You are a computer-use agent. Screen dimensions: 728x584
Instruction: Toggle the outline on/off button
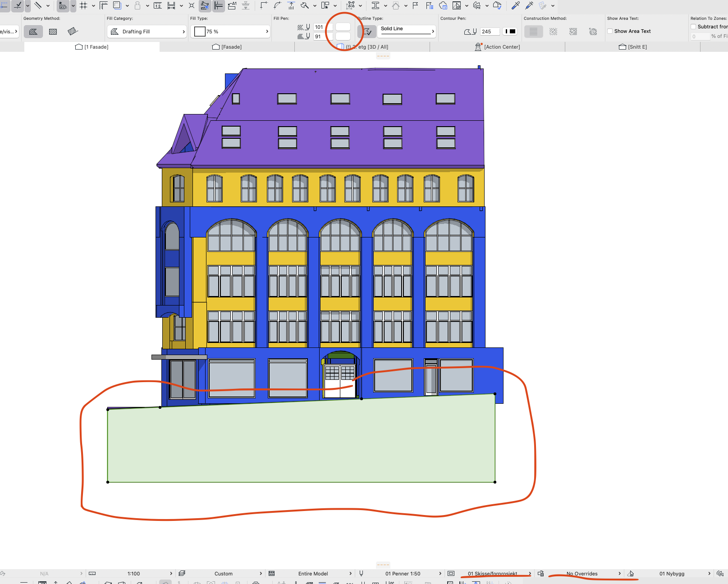367,32
